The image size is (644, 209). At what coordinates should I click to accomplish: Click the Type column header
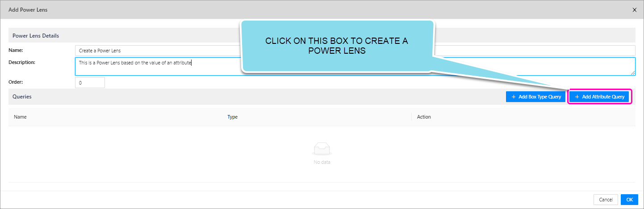(232, 117)
